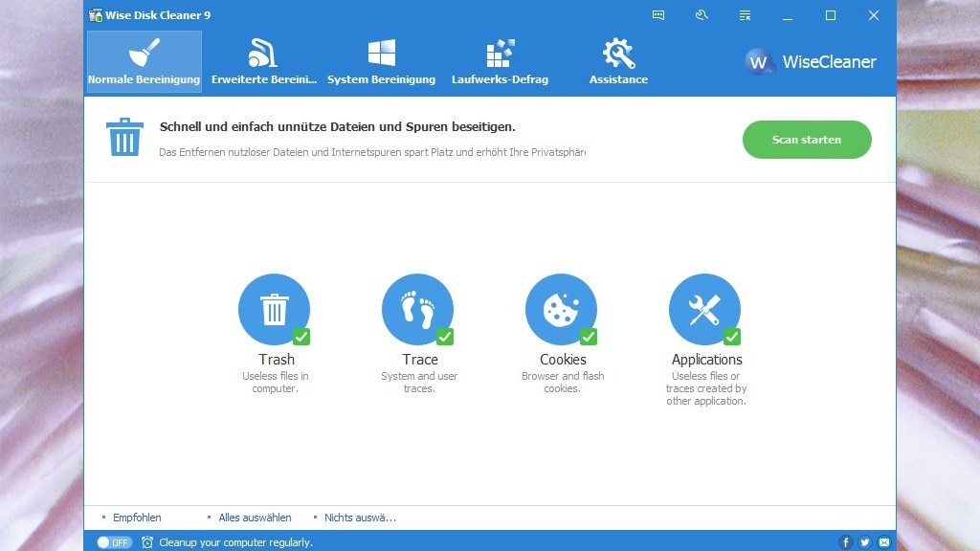The height and width of the screenshot is (551, 980).
Task: Uncheck the Trash green checkbox
Action: coord(301,337)
